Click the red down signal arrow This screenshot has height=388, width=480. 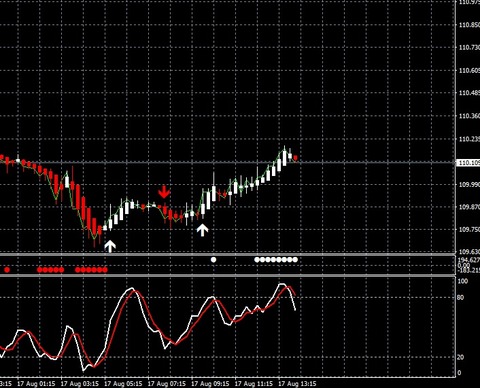click(x=164, y=192)
